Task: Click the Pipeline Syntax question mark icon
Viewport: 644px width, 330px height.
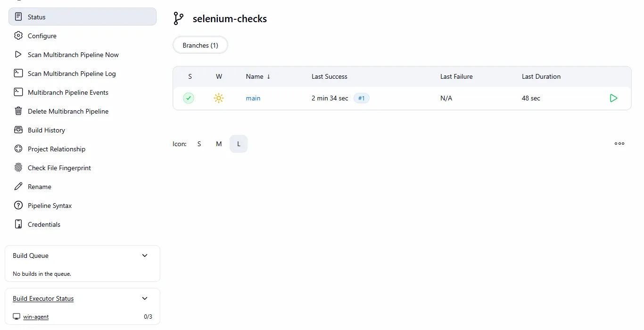Action: 18,205
